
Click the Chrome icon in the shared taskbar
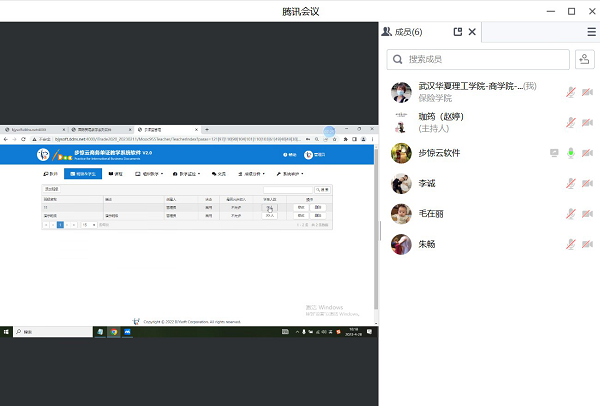pos(114,330)
